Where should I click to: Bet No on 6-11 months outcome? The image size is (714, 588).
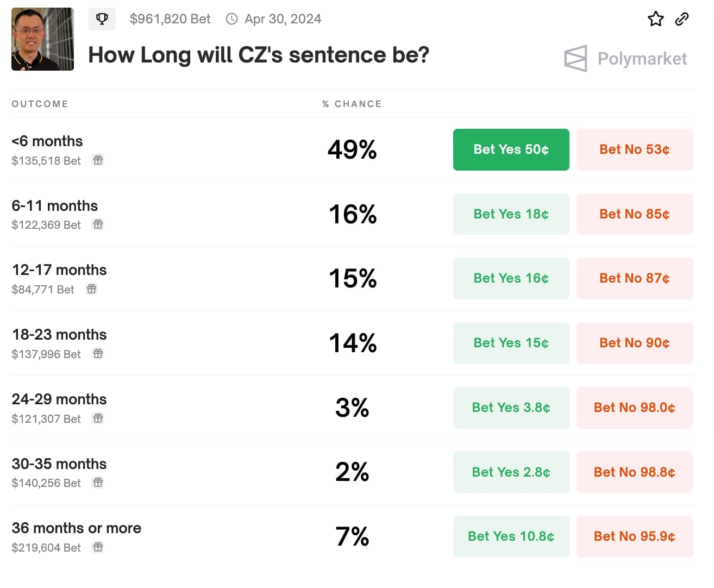pyautogui.click(x=635, y=214)
